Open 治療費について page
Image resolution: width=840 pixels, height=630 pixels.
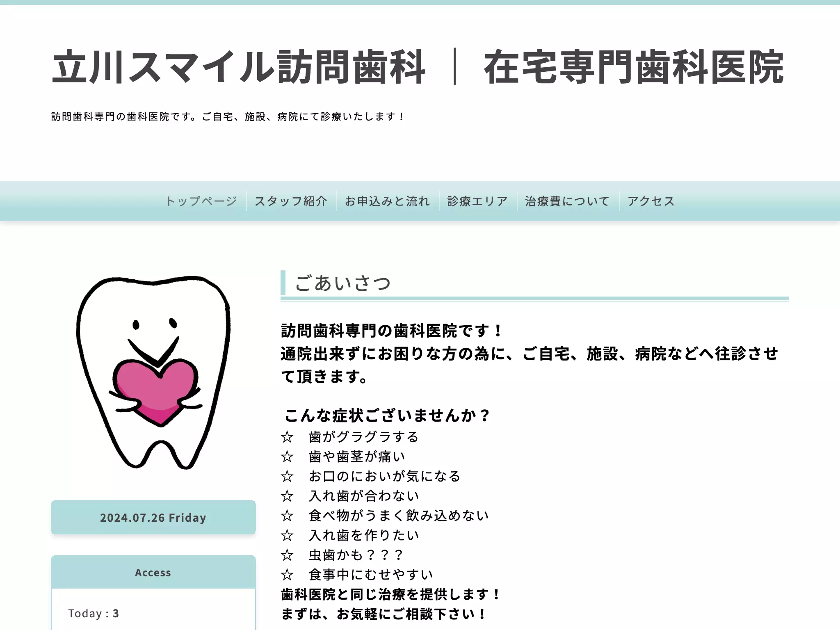(x=568, y=201)
